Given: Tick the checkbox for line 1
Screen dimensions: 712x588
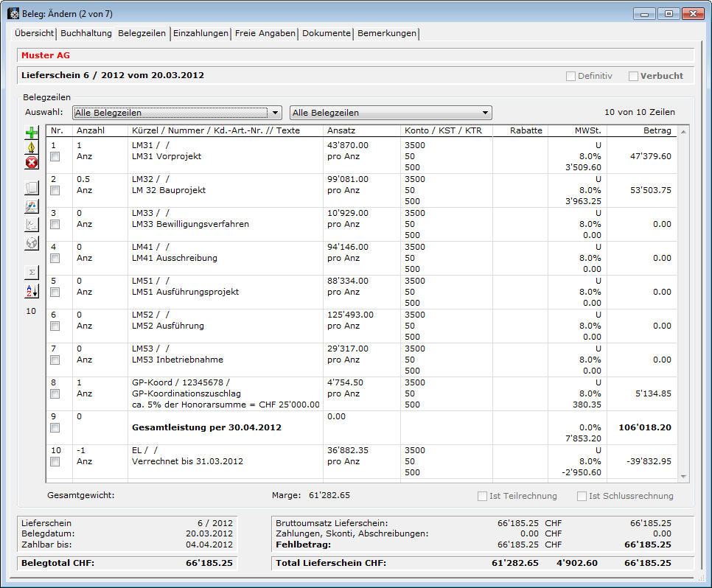Looking at the screenshot, I should point(55,157).
